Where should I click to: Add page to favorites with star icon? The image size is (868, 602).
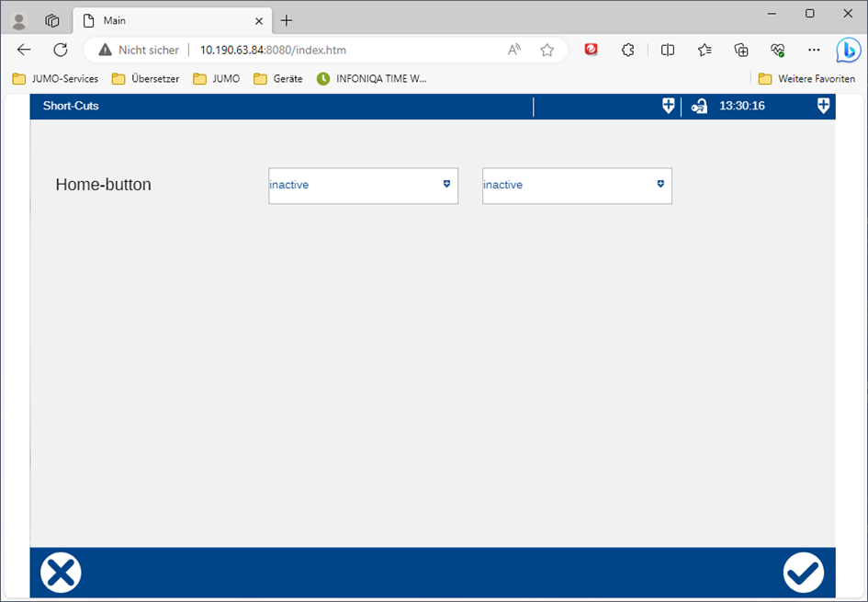pyautogui.click(x=547, y=51)
